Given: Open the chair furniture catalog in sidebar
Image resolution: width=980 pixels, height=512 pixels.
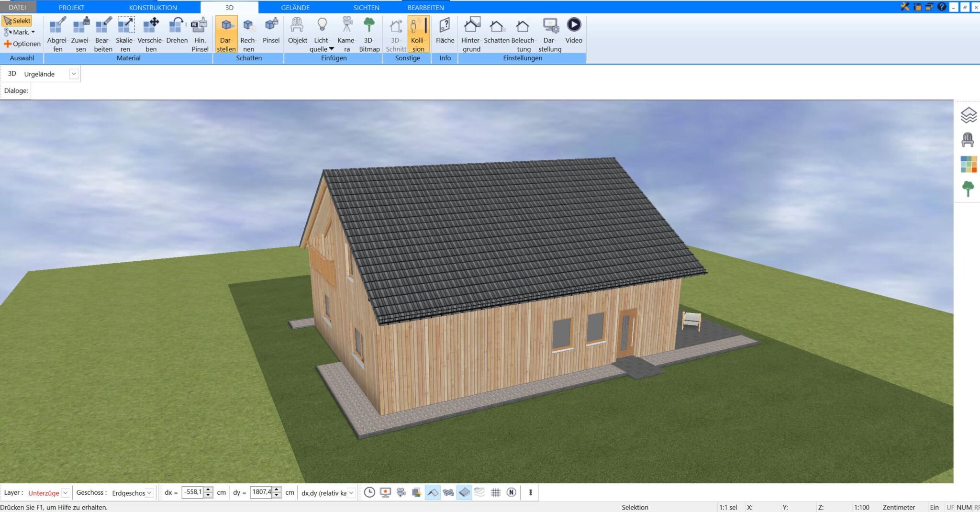Looking at the screenshot, I should point(968,140).
